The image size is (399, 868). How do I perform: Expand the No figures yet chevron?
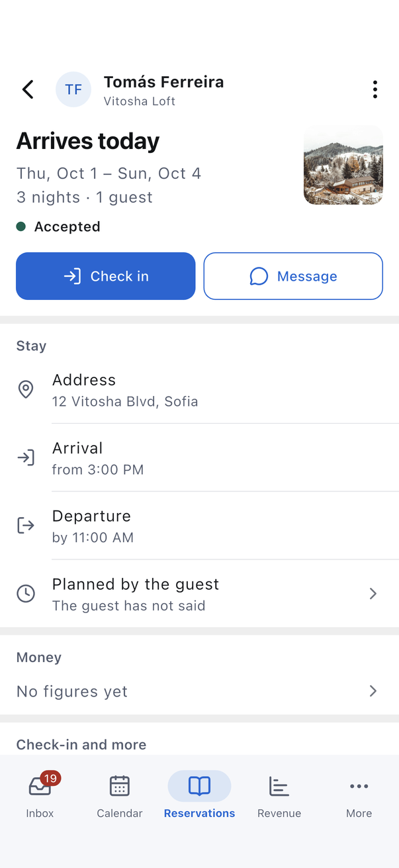point(373,691)
